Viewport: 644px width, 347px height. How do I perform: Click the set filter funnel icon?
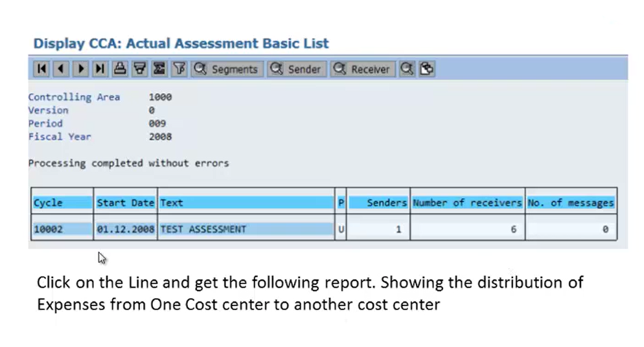pos(179,69)
